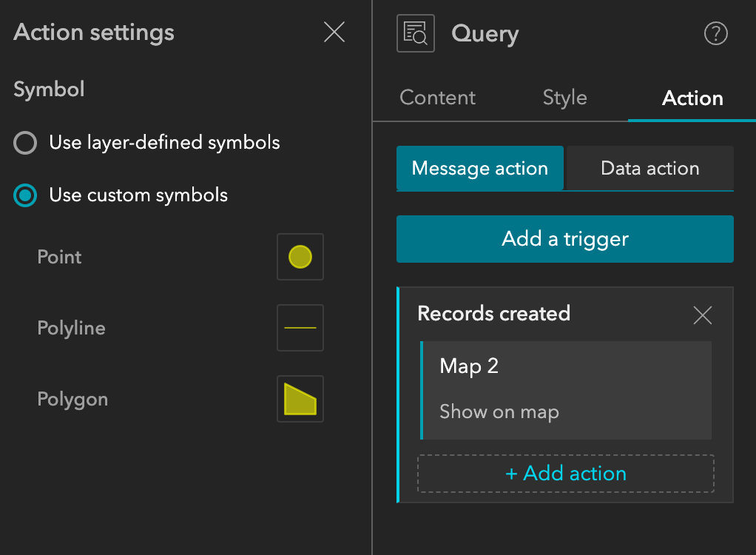Viewport: 756px width, 555px height.
Task: Click the Records created trigger heading
Action: [x=494, y=314]
